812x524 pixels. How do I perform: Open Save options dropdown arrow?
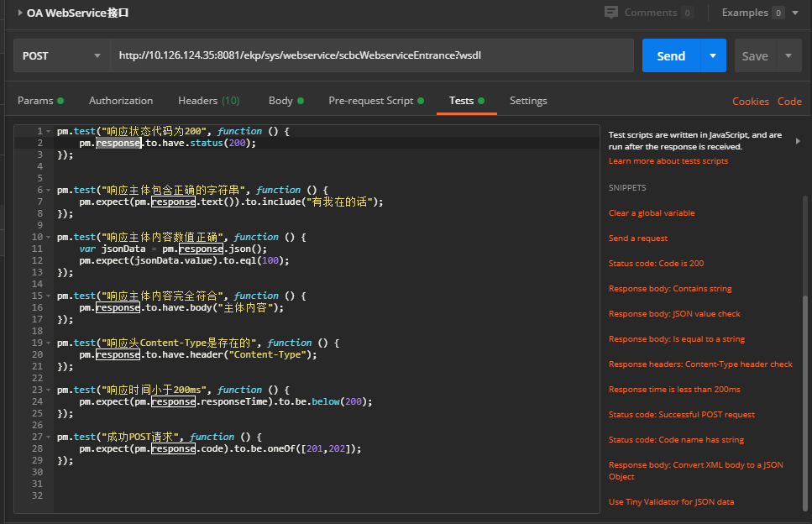(x=788, y=55)
